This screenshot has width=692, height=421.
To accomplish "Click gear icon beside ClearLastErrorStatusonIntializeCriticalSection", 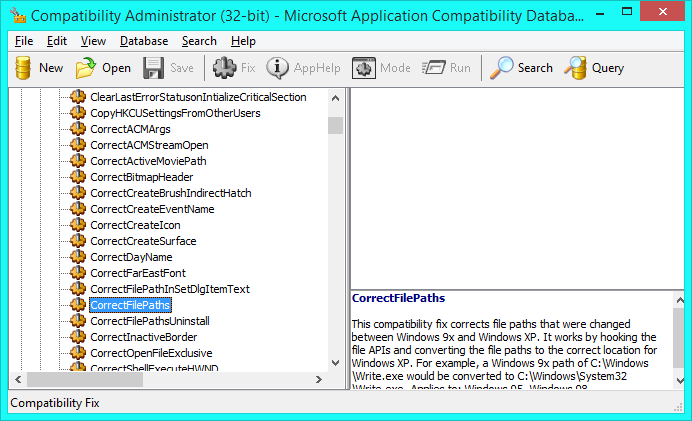I will [78, 97].
